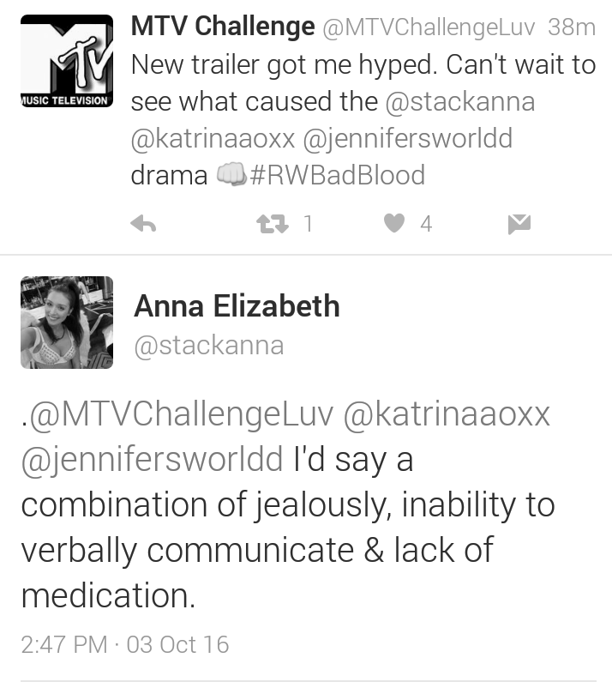Open @jennifersworldd mention in first tweet
The width and height of the screenshot is (612, 700).
click(x=408, y=139)
